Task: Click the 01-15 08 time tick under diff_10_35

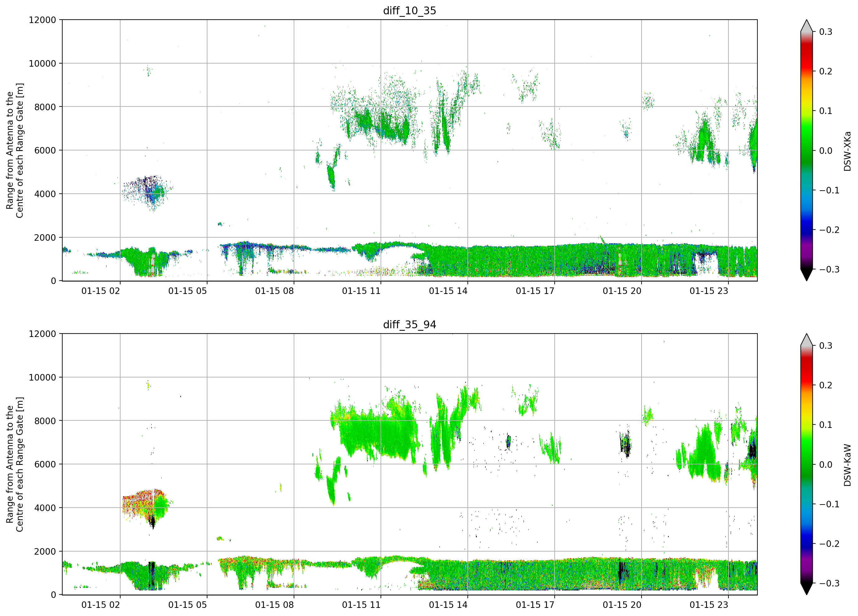Action: tap(274, 291)
